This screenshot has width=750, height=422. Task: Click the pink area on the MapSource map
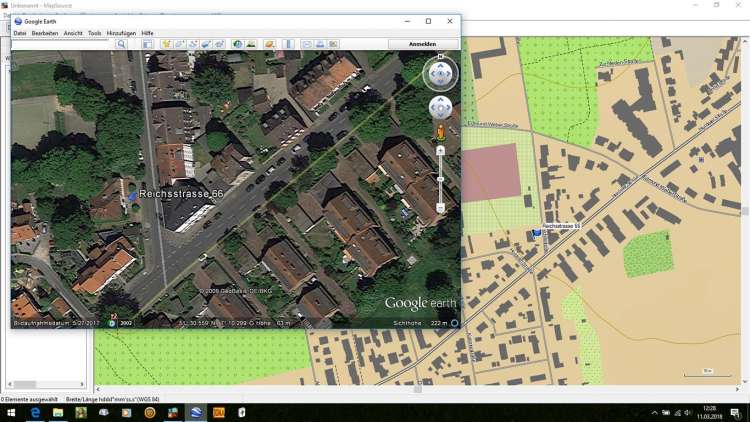point(491,172)
